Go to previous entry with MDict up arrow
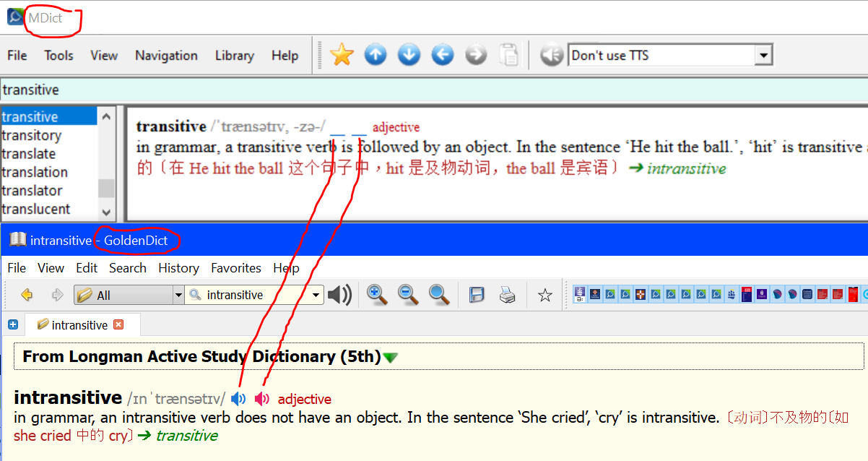Screen dimensions: 868x461 click(376, 55)
